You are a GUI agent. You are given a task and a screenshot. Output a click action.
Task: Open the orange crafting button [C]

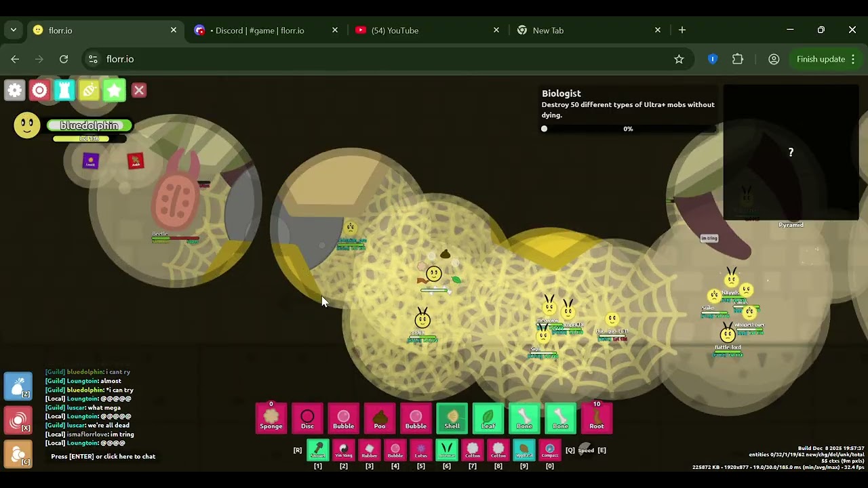pyautogui.click(x=18, y=453)
